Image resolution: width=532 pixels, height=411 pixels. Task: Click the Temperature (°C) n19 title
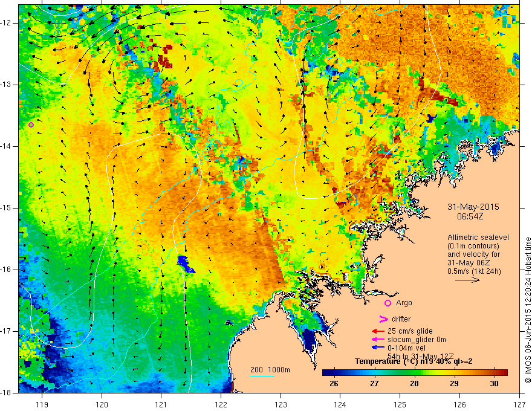(414, 361)
